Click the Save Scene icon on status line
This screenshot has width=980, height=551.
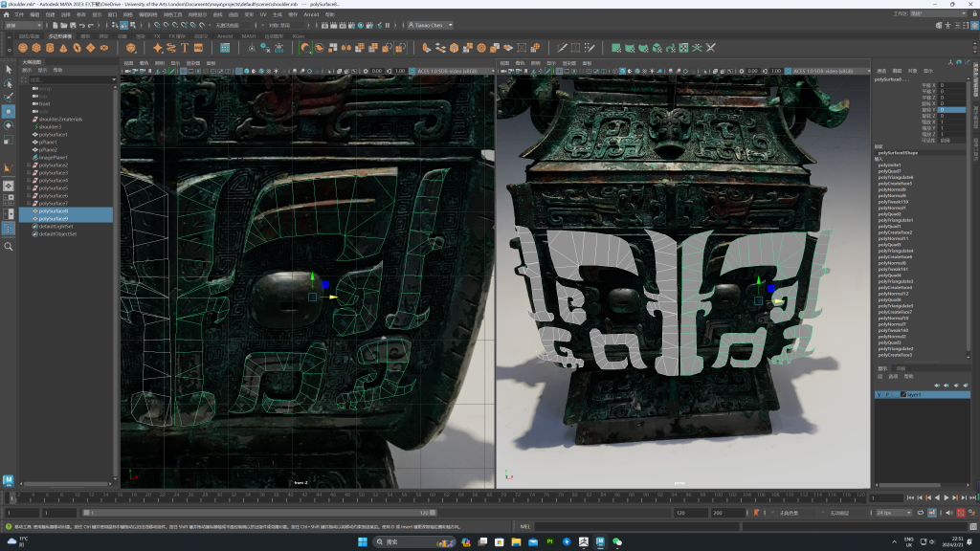[x=73, y=25]
